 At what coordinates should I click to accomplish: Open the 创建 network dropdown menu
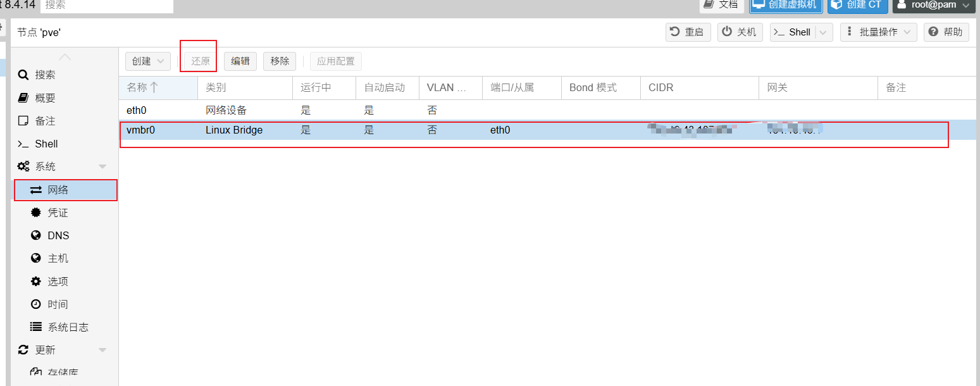[x=147, y=61]
